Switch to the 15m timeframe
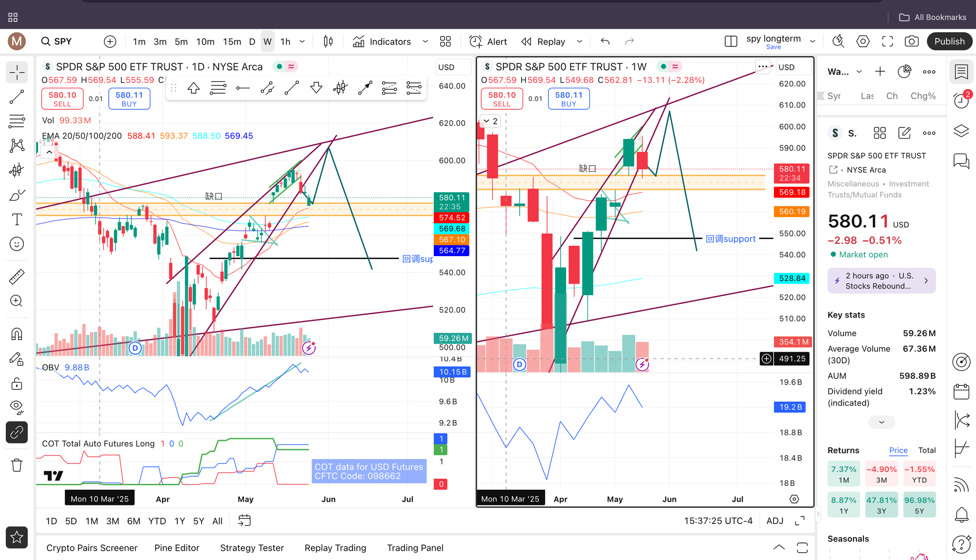Screen dimensions: 976x560 232,41
